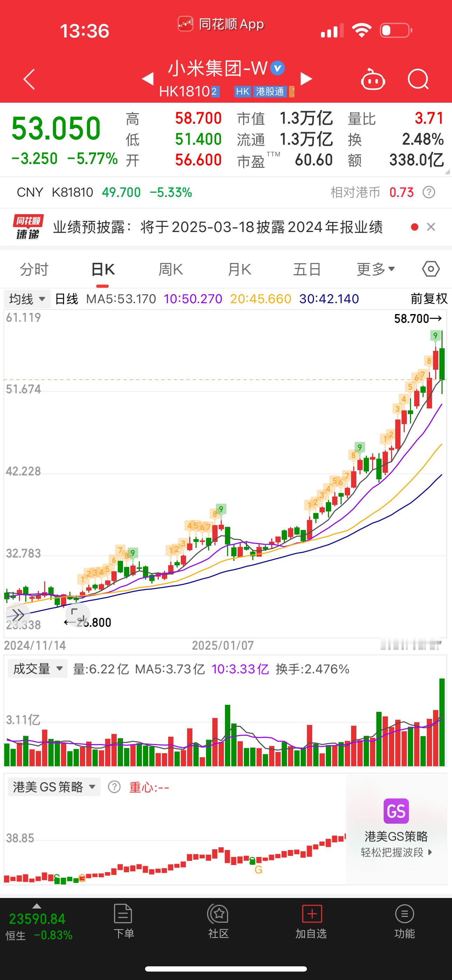Tap the orange 20:45.660 MA legend
The height and width of the screenshot is (980, 452).
[x=261, y=299]
